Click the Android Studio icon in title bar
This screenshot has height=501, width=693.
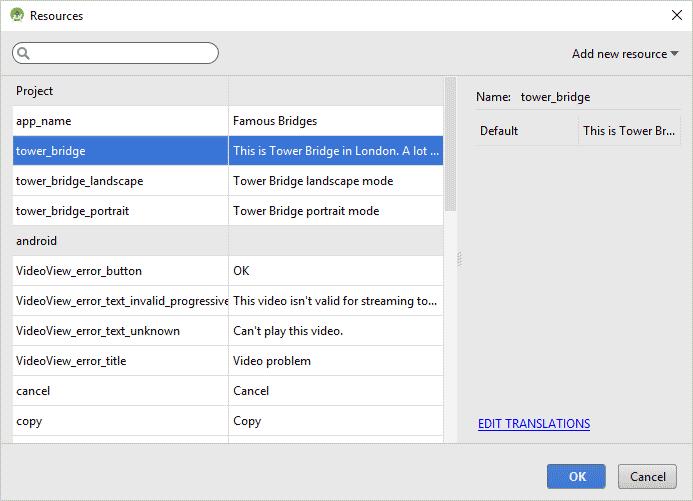pos(17,16)
